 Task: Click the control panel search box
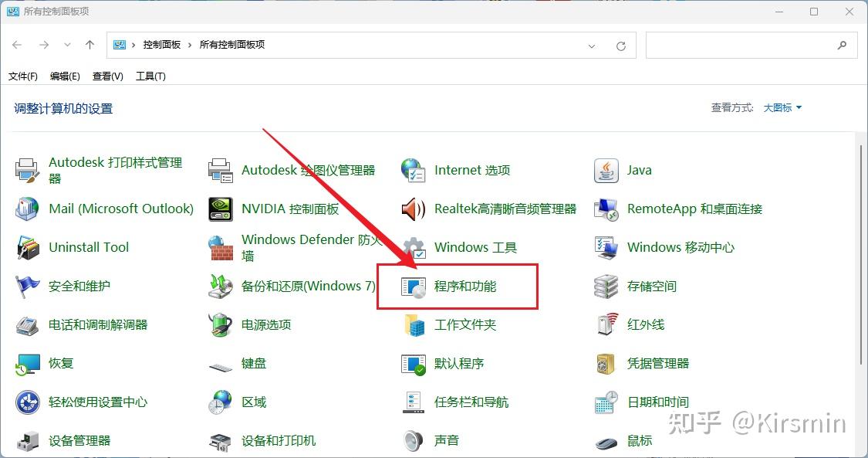tap(751, 45)
